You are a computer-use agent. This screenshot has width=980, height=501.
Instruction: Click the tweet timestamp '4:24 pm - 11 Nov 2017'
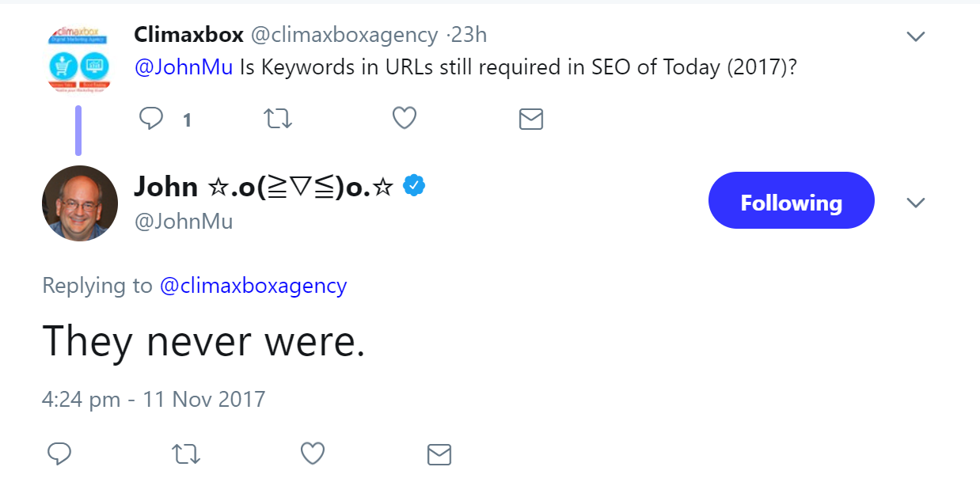pos(154,399)
